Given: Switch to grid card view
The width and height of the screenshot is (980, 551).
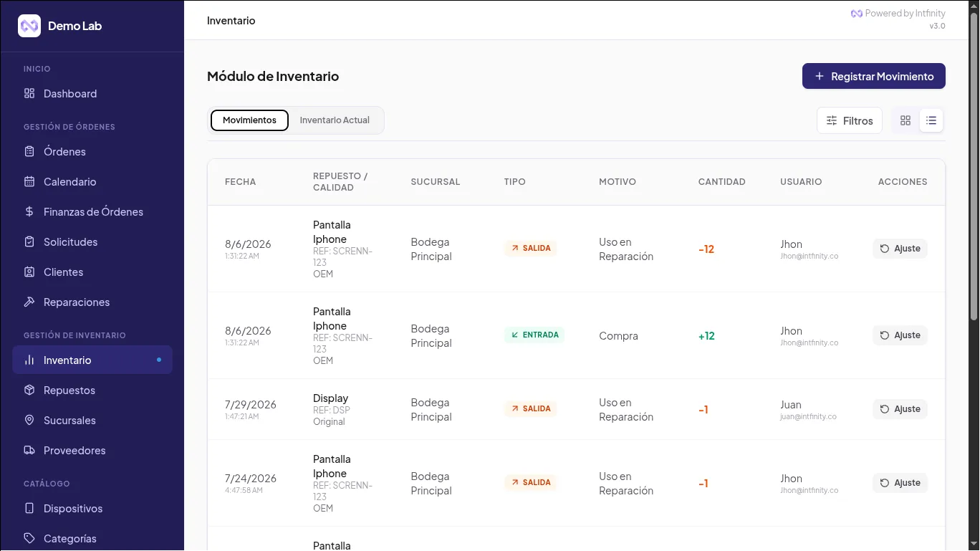Looking at the screenshot, I should (905, 120).
